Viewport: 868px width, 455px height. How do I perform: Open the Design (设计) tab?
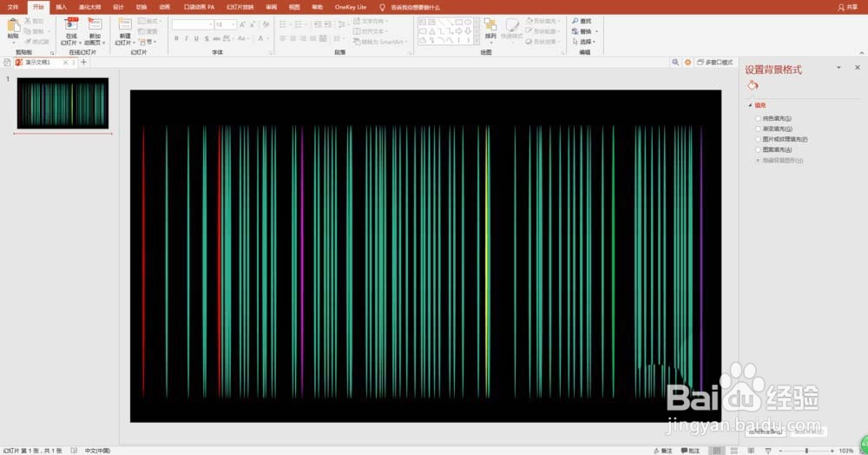coord(118,7)
